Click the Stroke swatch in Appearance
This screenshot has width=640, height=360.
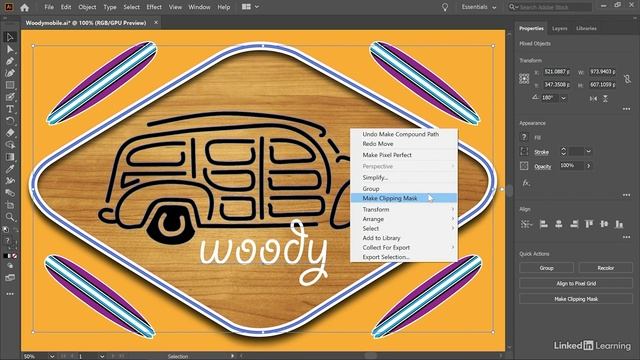(524, 152)
